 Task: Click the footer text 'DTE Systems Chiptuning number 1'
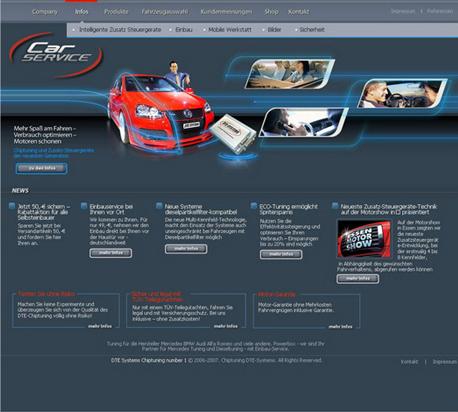pos(148,360)
